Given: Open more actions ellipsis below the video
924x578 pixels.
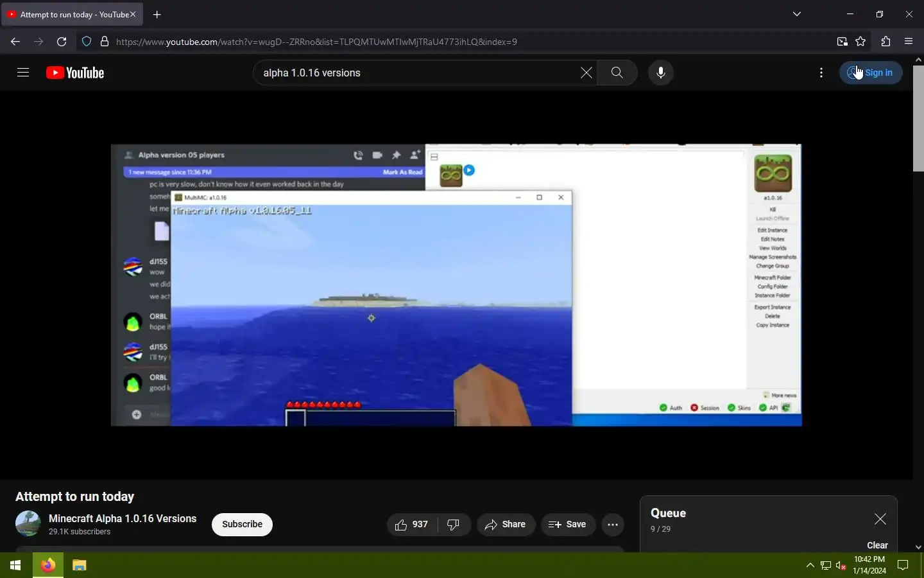Looking at the screenshot, I should pyautogui.click(x=613, y=525).
